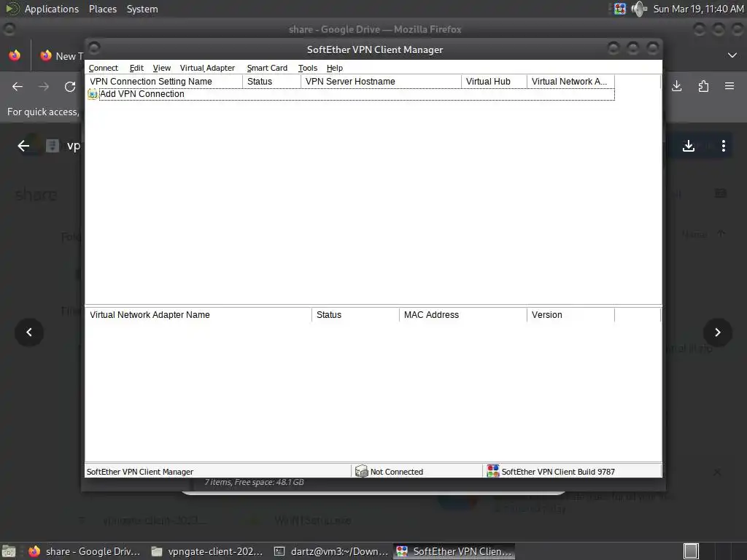
Task: Click workspace switcher in bottom panel
Action: pyautogui.click(x=691, y=551)
